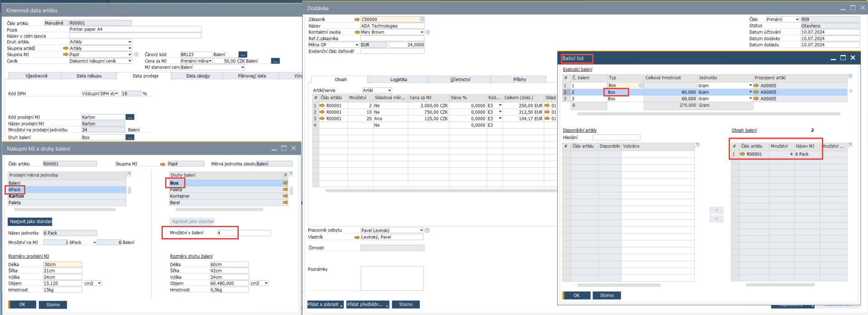Viewport: 868px width, 315px height.
Task: Click the round icon in the first Box type cell
Action: tap(640, 86)
